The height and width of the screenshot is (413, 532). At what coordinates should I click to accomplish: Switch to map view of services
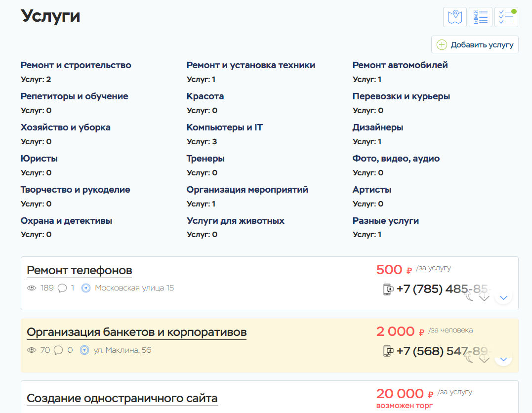454,17
